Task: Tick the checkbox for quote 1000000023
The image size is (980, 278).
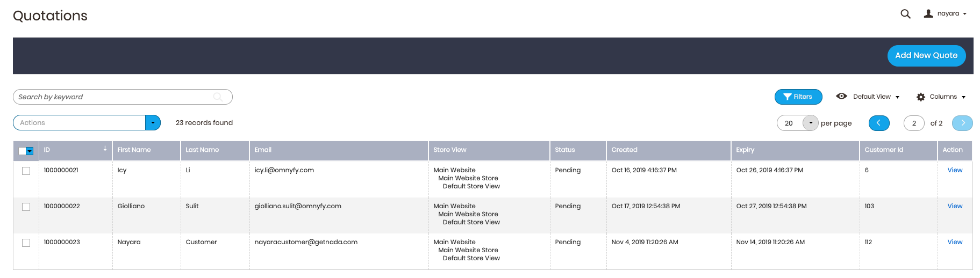Action: [26, 243]
